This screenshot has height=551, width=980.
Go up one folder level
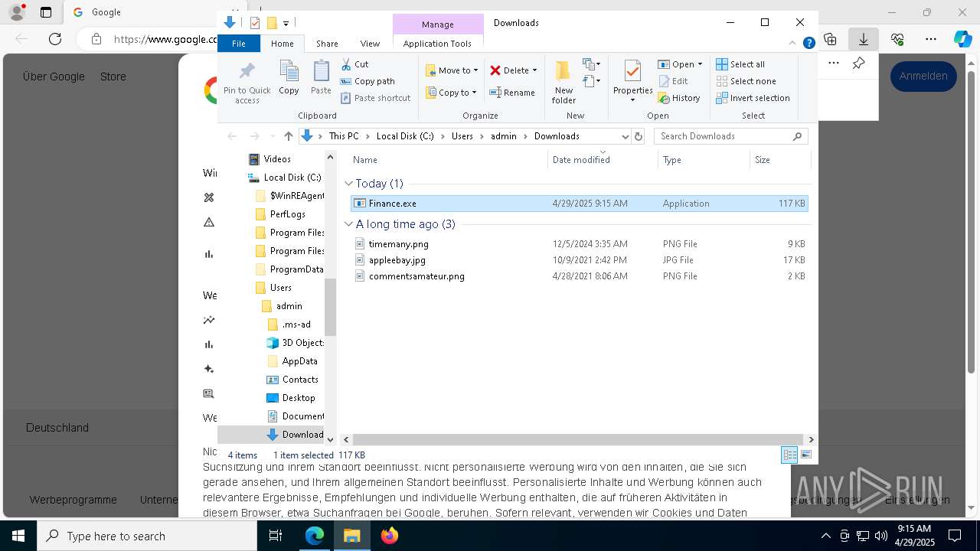288,136
